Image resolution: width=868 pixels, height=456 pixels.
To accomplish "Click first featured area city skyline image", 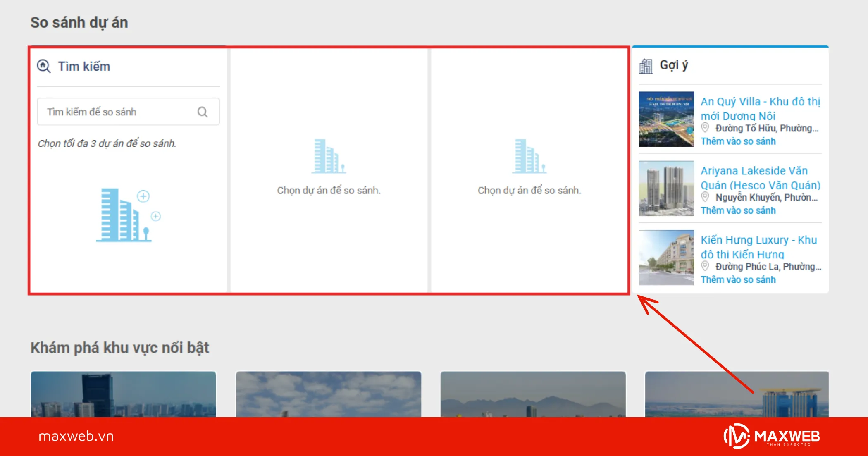I will point(123,394).
